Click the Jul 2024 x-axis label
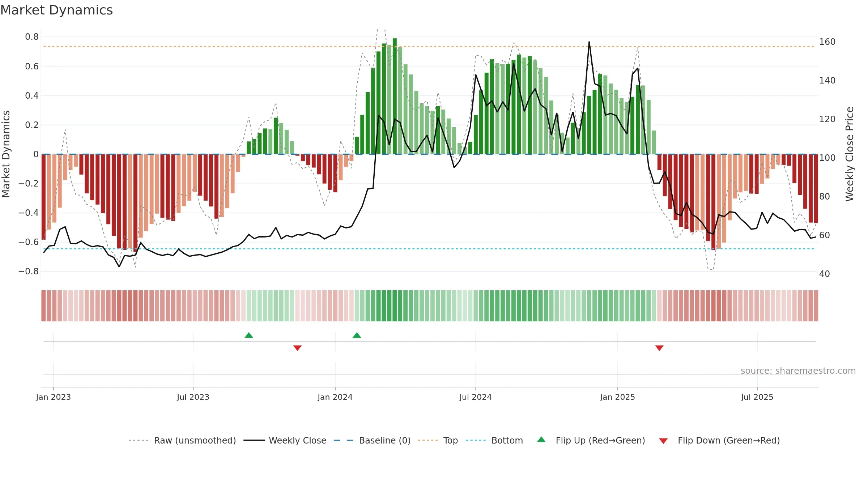The height and width of the screenshot is (488, 868). click(476, 397)
